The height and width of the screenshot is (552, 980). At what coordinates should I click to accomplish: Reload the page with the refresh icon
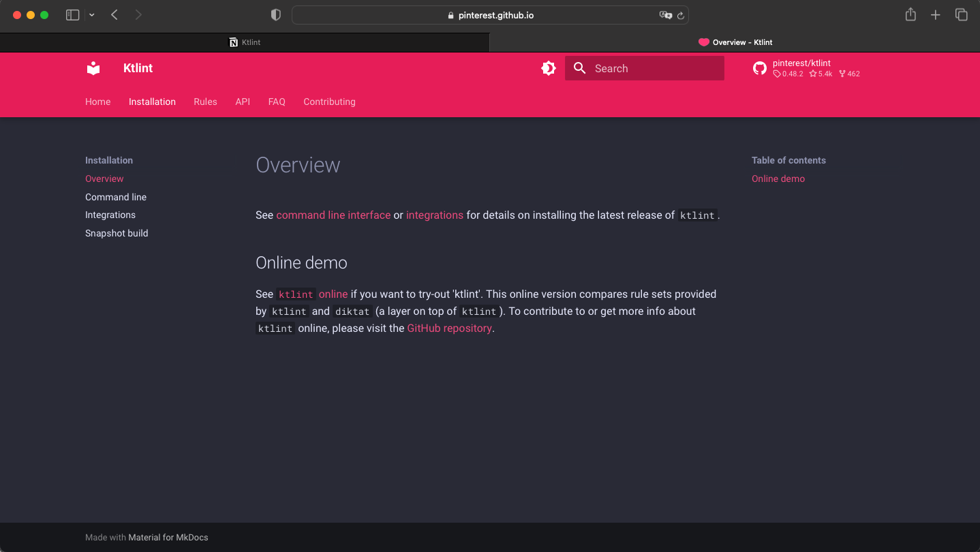[x=680, y=15]
